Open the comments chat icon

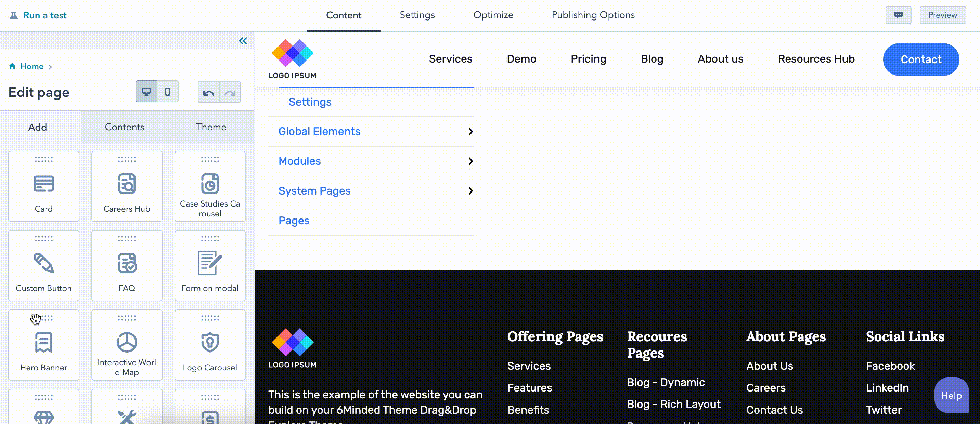point(898,15)
